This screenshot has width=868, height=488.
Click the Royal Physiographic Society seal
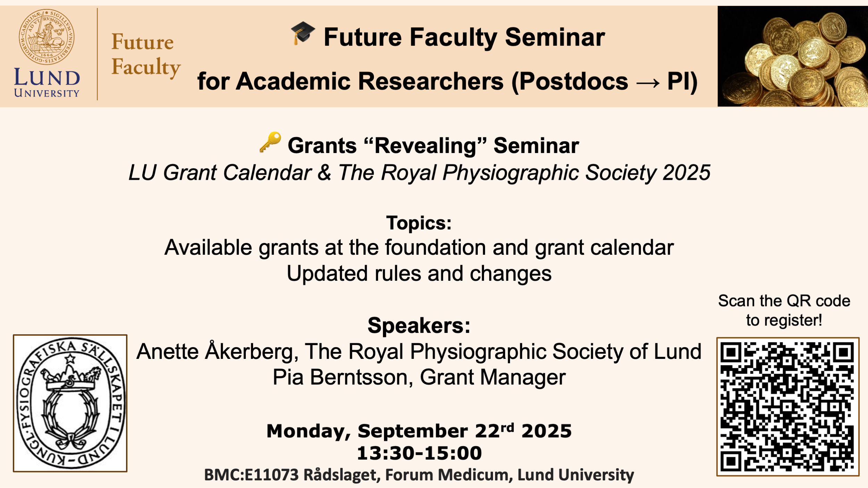[70, 403]
